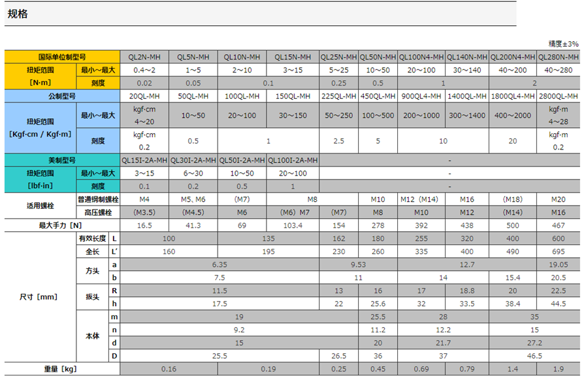Select the 全长 label

coord(92,251)
